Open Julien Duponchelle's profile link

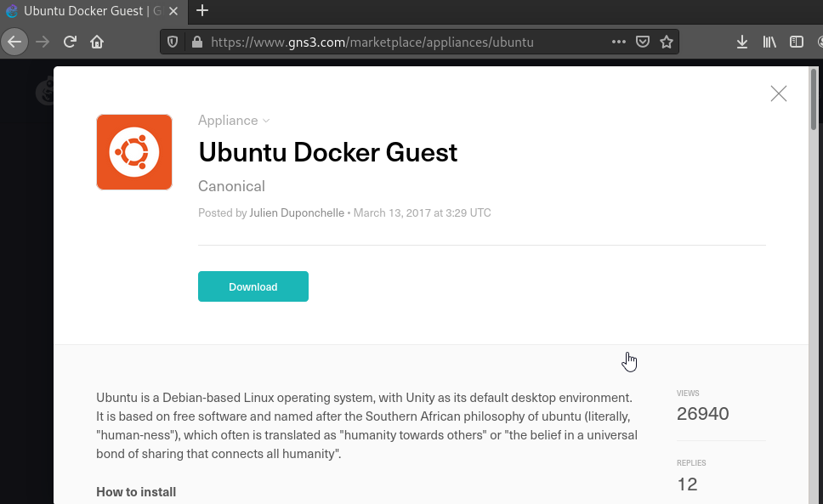click(x=297, y=213)
